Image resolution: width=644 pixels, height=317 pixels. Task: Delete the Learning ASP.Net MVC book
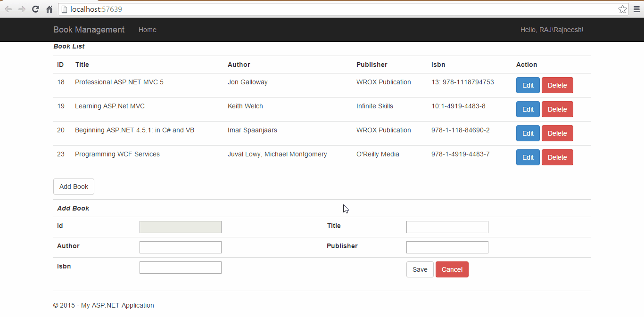(x=557, y=109)
